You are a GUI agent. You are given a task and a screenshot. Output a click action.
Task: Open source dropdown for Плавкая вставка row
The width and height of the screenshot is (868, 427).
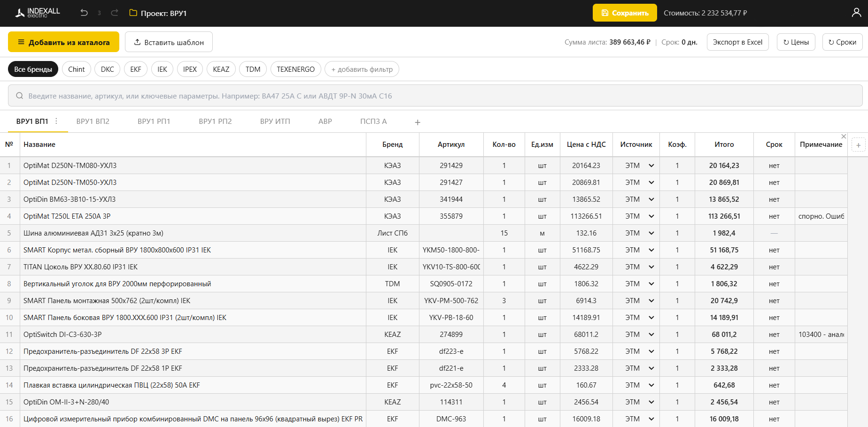click(x=651, y=385)
